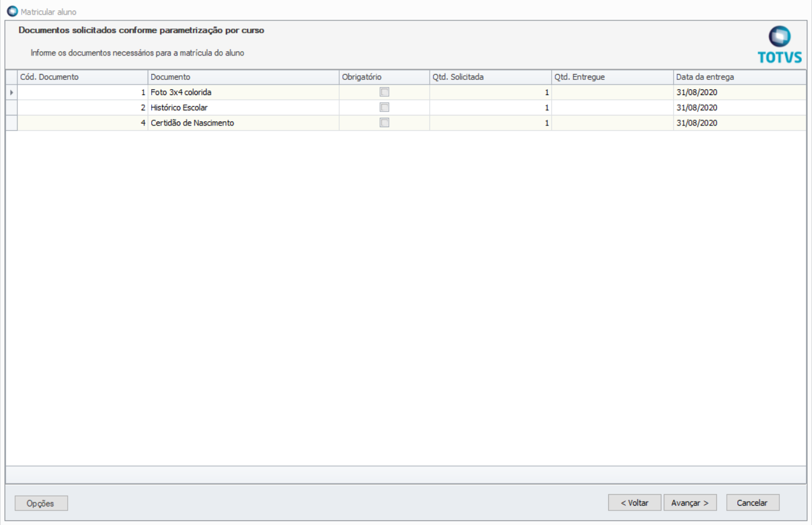Click the Avançar button
812x525 pixels.
[x=689, y=502]
